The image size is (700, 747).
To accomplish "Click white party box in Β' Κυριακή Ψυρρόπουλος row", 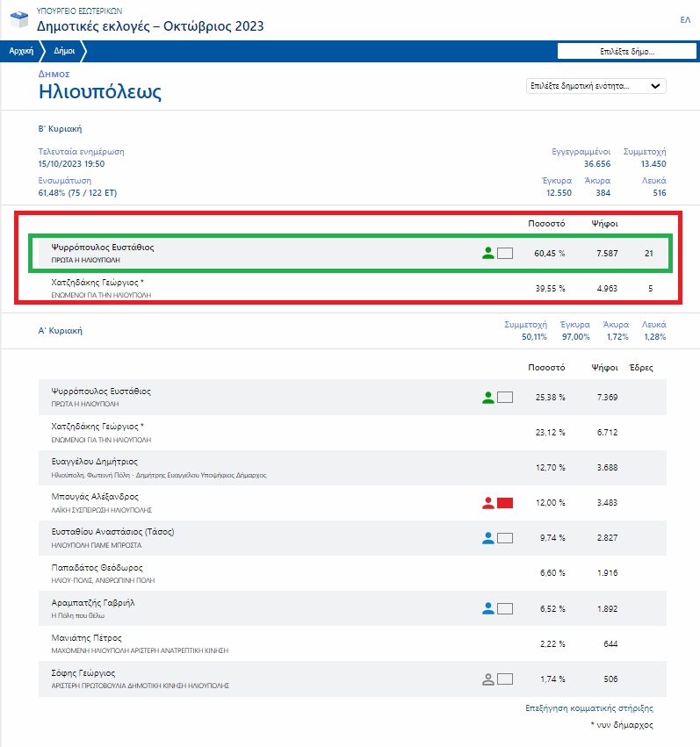I will [x=505, y=253].
